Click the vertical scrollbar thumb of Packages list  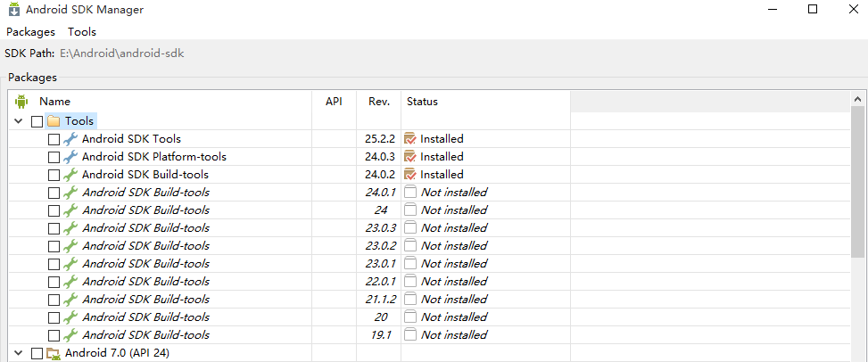(x=858, y=183)
